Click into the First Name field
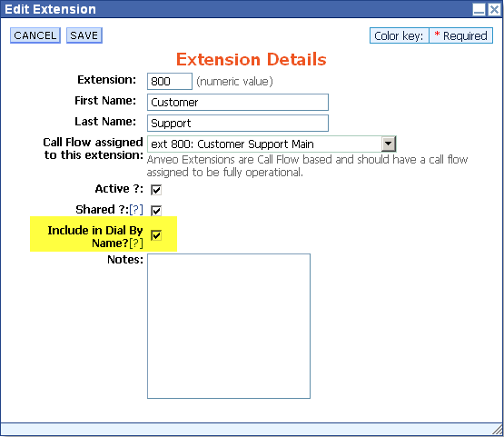The width and height of the screenshot is (504, 437). point(238,103)
